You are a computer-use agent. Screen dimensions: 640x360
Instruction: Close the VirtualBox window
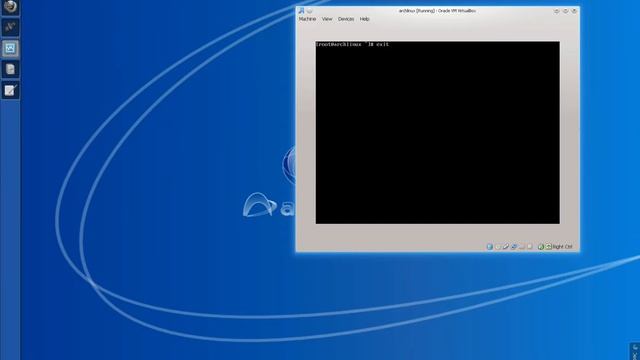click(x=574, y=11)
